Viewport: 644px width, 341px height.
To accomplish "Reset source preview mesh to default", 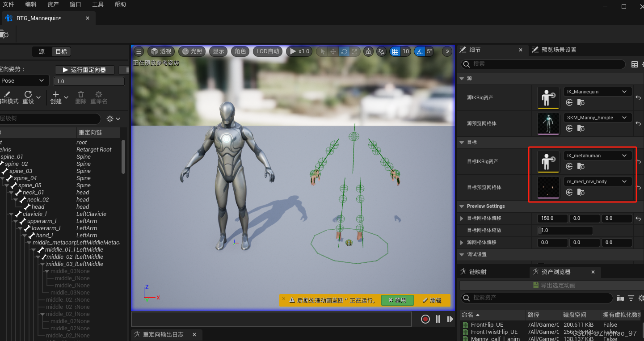I will [639, 123].
